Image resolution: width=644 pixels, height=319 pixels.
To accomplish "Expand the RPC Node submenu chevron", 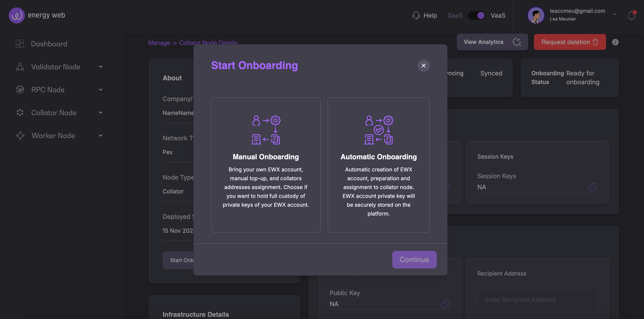I will pos(101,90).
